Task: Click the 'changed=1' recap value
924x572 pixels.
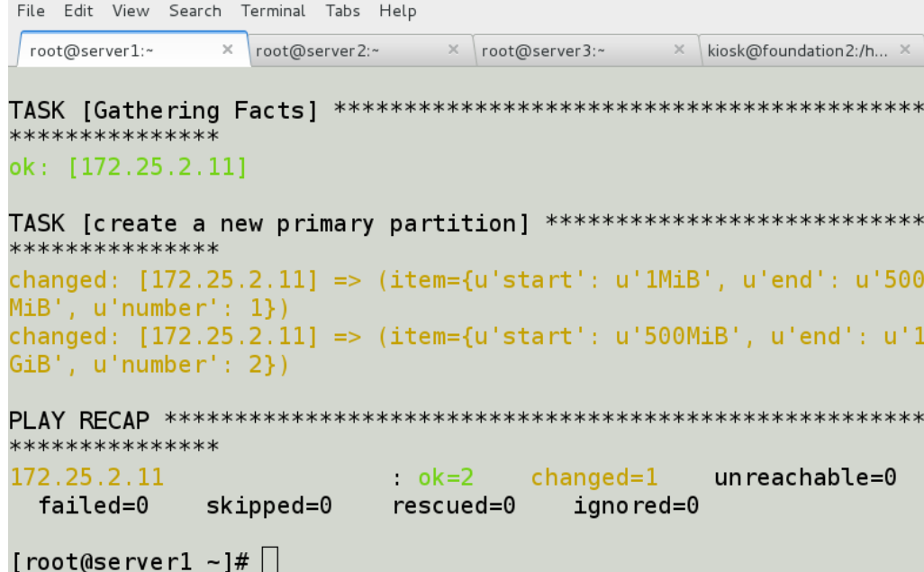Action: tap(594, 477)
